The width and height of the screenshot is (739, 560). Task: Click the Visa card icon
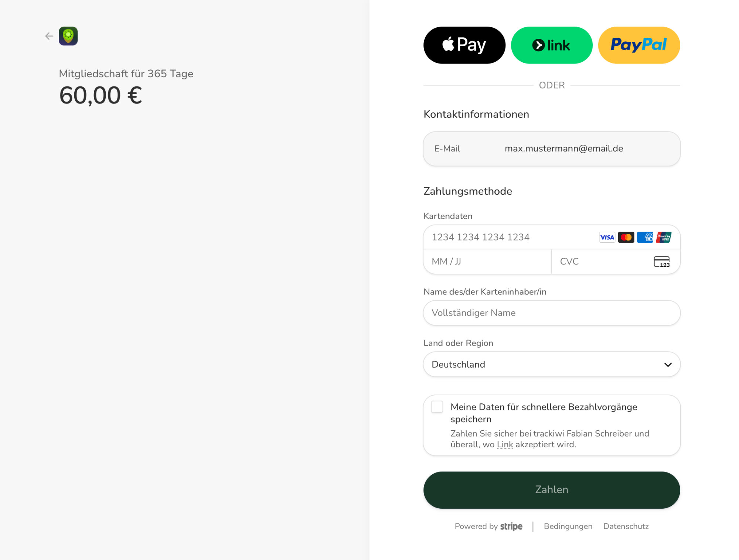pyautogui.click(x=607, y=238)
